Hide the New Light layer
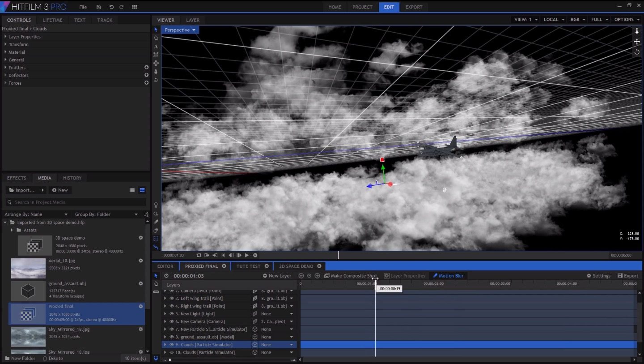Viewport: 644px width, 364px height. click(x=171, y=314)
